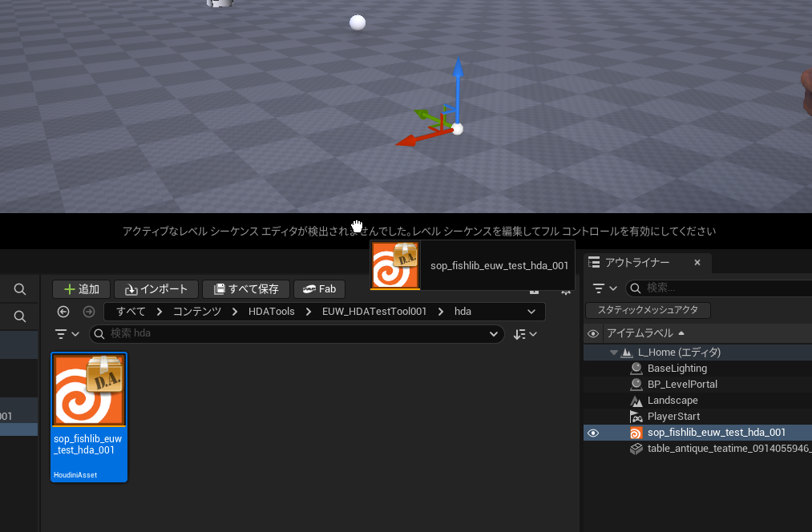Open the sort options dropdown
Screen dimensions: 812x532
coord(524,334)
